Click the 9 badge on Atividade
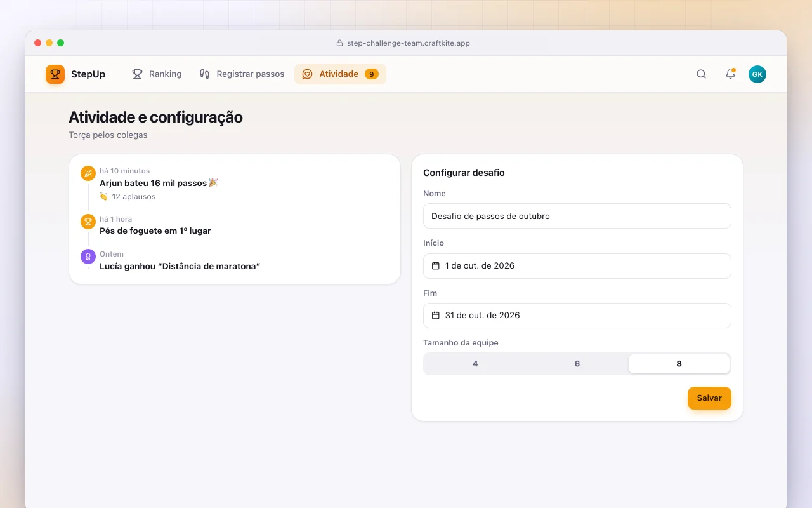Viewport: 812px width, 508px height. point(372,74)
